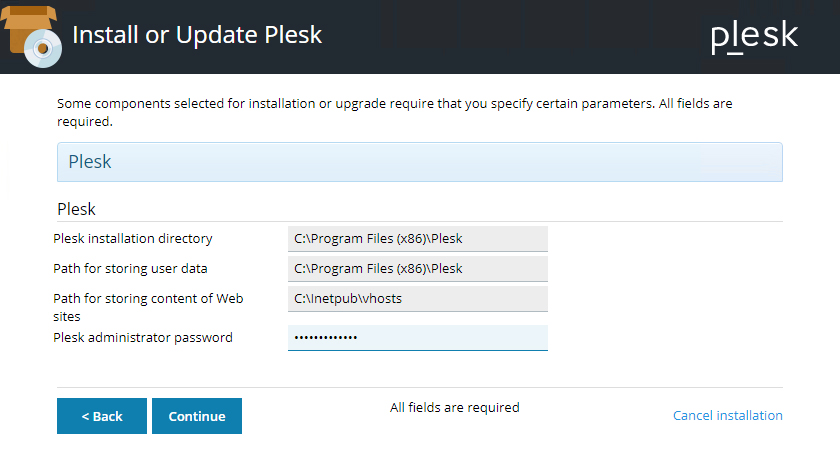Click the "All fields are required" note beside Continue

454,407
